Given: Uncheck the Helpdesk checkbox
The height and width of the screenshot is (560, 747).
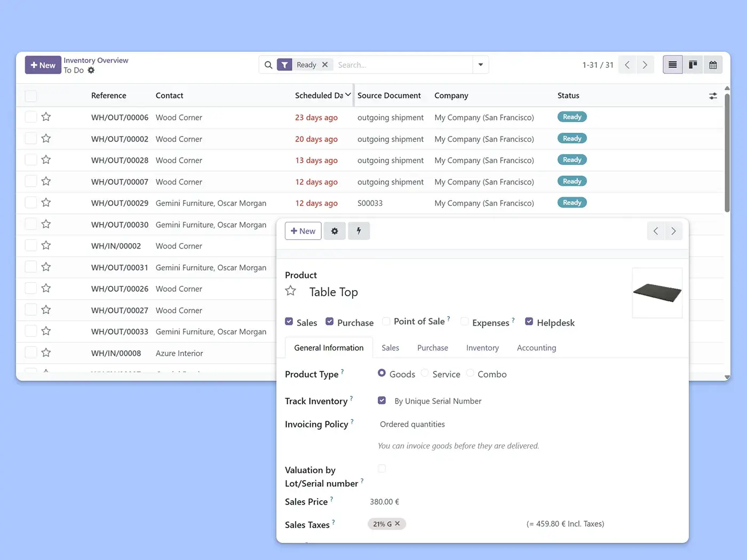Looking at the screenshot, I should point(529,321).
